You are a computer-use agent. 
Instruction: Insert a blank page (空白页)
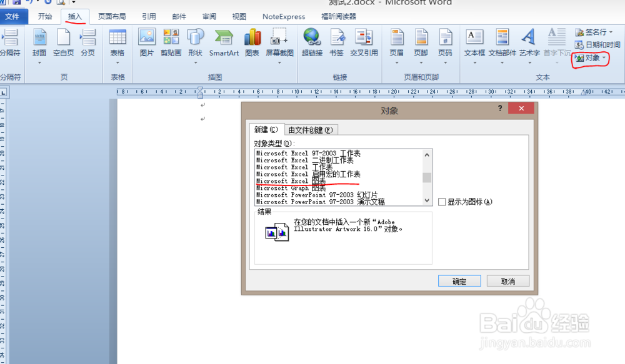click(63, 43)
